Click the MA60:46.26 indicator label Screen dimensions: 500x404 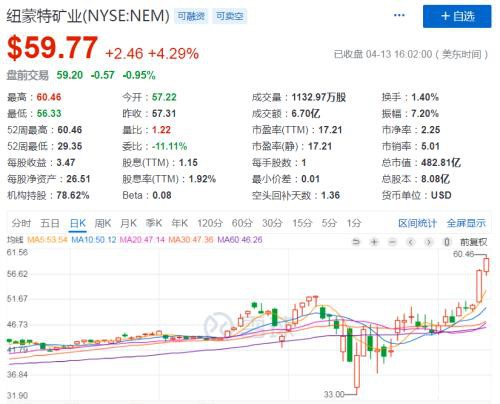(x=240, y=240)
